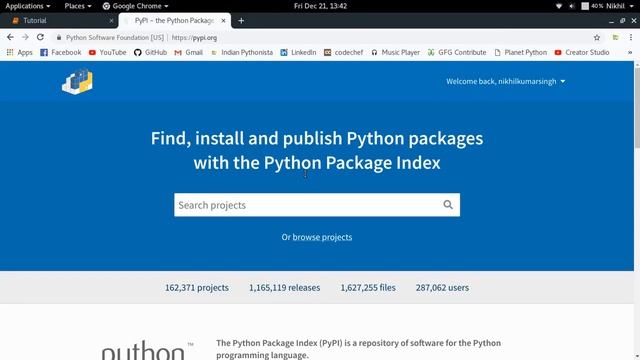The width and height of the screenshot is (640, 360).
Task: Open the Gmail bookmark
Action: point(189,52)
